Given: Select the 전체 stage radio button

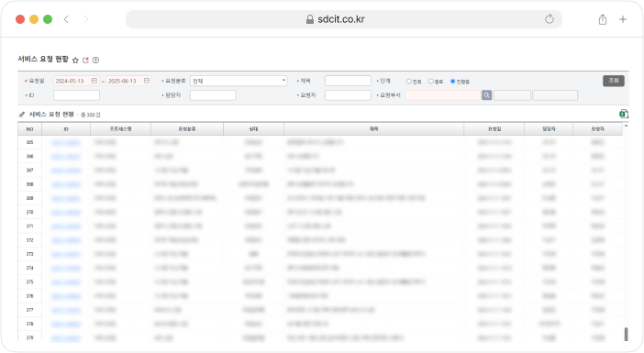Looking at the screenshot, I should click(408, 82).
